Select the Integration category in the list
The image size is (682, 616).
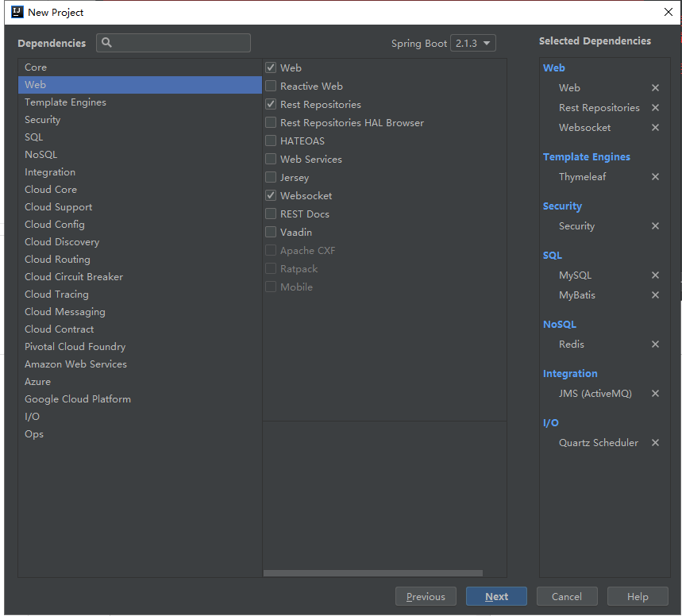(x=140, y=171)
